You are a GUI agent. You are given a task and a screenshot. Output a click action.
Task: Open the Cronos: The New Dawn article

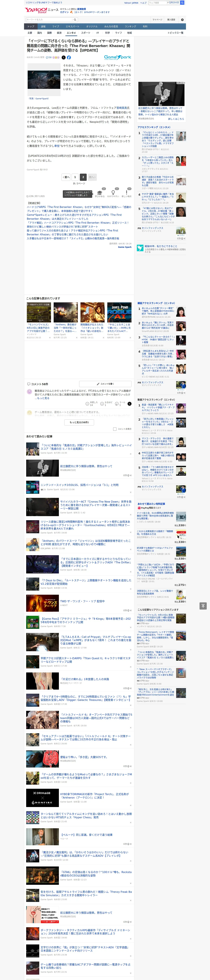click(96, 505)
